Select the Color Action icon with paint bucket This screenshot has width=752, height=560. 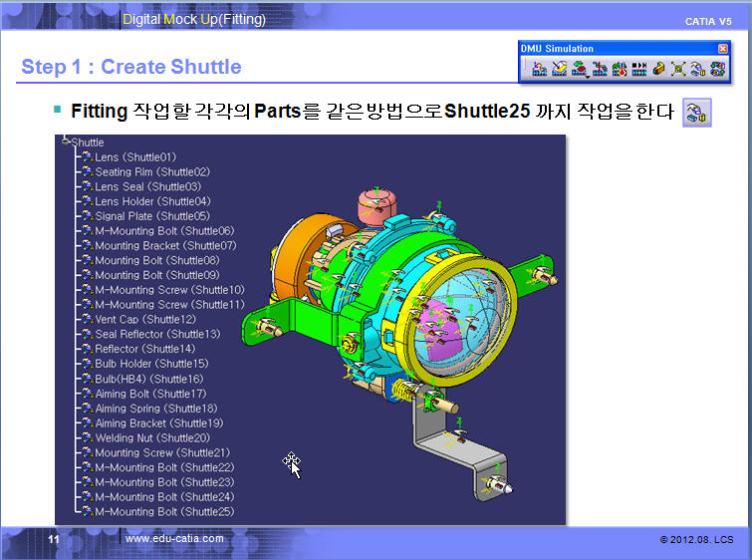click(559, 69)
